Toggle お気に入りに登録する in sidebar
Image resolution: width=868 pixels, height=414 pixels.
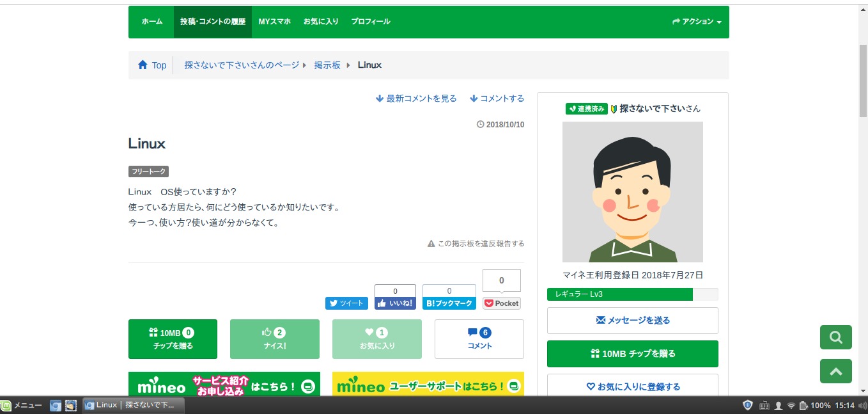[x=632, y=386]
